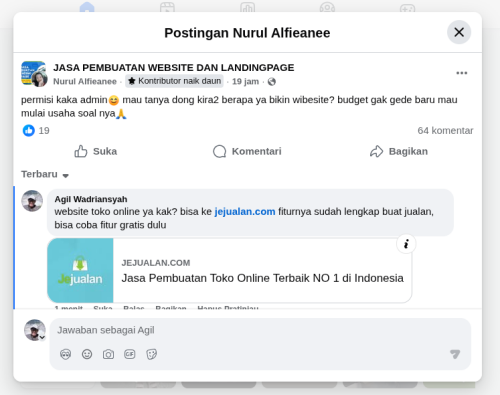Open the Jejualan link preview thumbnail
The image size is (500, 395).
click(80, 270)
